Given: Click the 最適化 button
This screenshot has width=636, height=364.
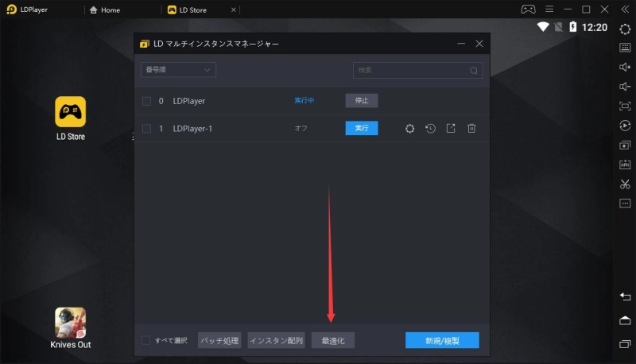Looking at the screenshot, I should (333, 340).
